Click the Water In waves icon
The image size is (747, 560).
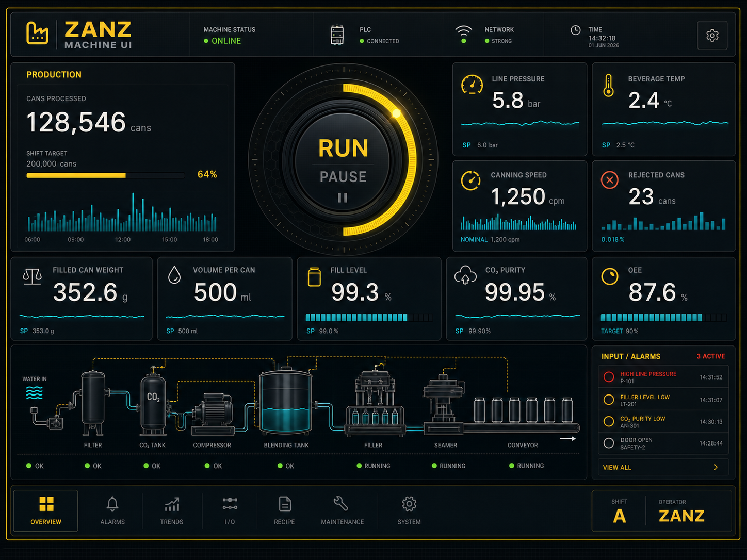(34, 393)
